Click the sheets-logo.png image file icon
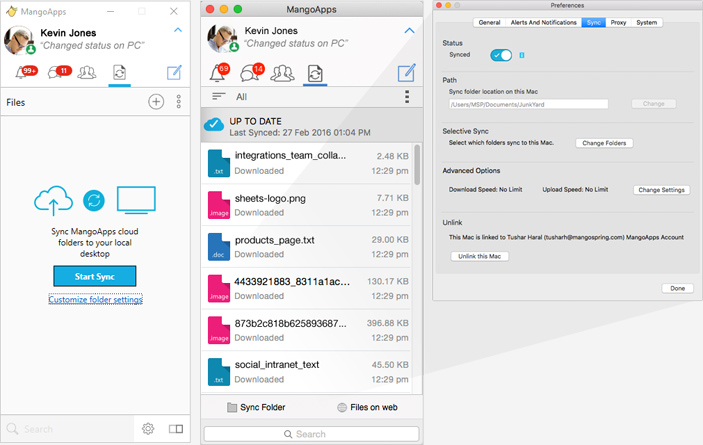The height and width of the screenshot is (445, 703). tap(219, 205)
